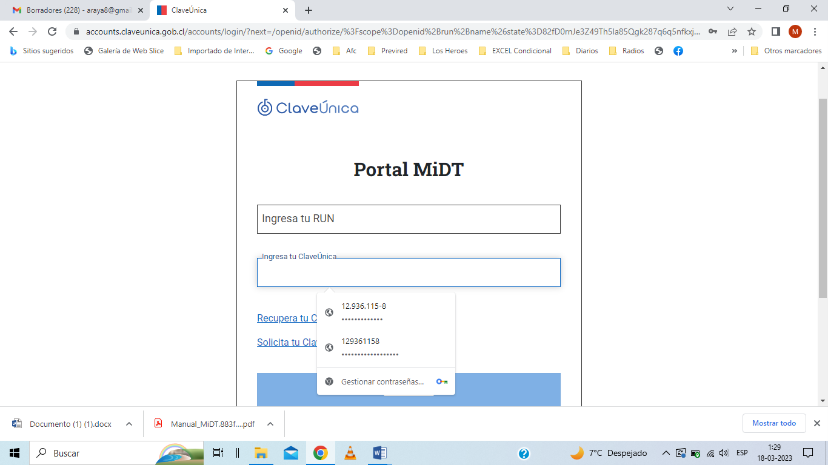Launch VLC from the taskbar

[x=350, y=453]
